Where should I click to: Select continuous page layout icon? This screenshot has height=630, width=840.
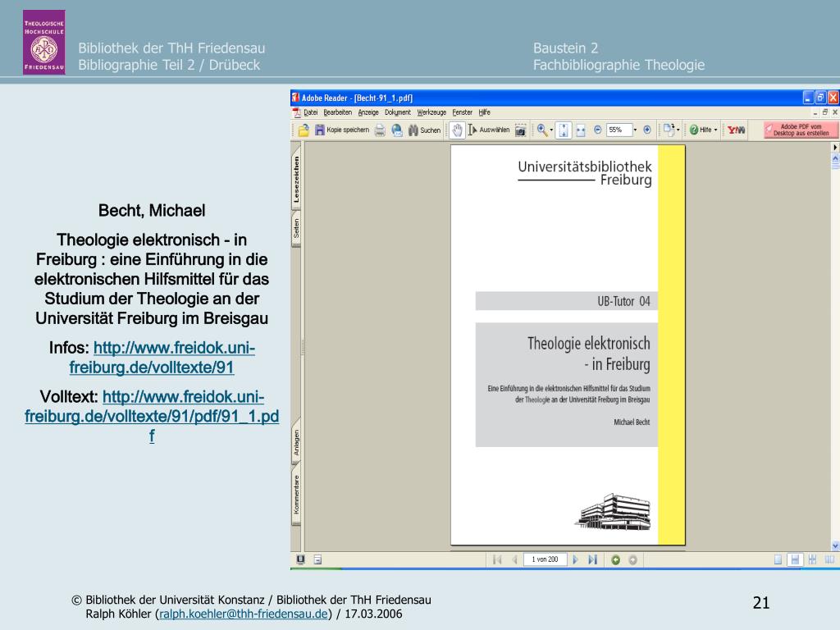(795, 559)
